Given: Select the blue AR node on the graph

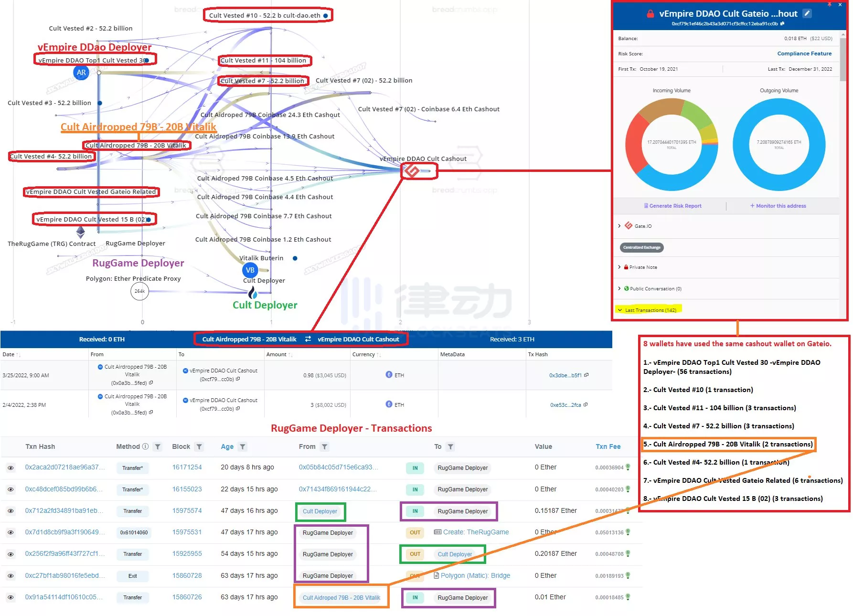Looking at the screenshot, I should pyautogui.click(x=81, y=73).
